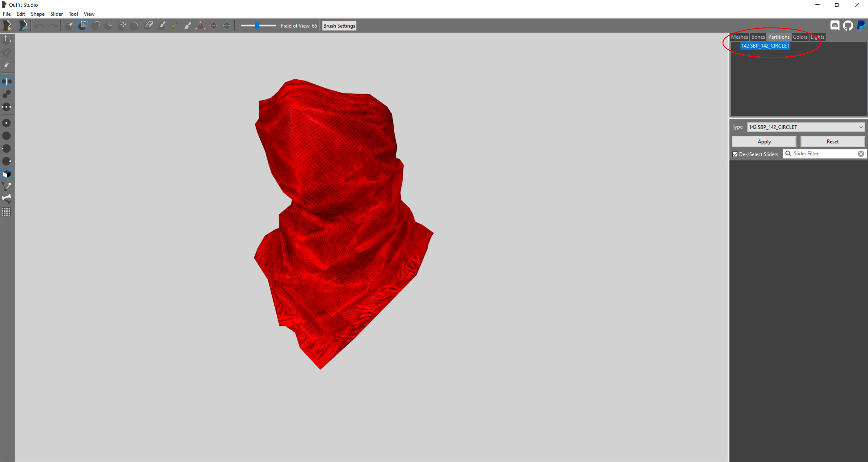
Task: Open the Discord link icon
Action: click(x=835, y=25)
